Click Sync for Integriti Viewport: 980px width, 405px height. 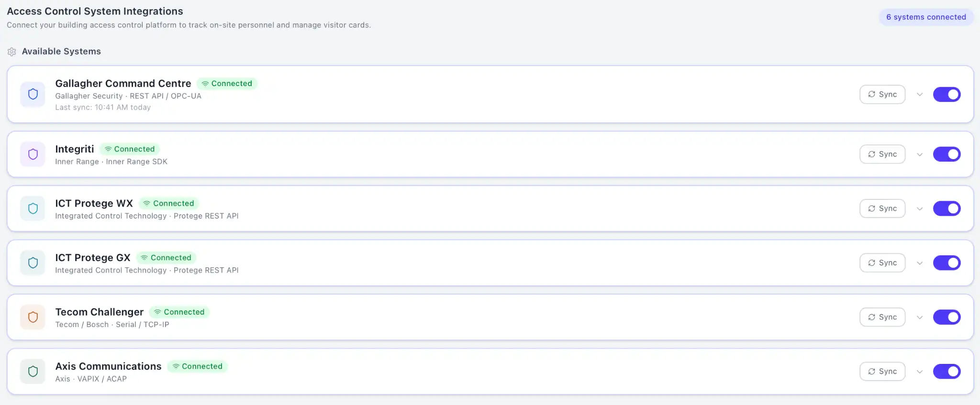tap(882, 154)
